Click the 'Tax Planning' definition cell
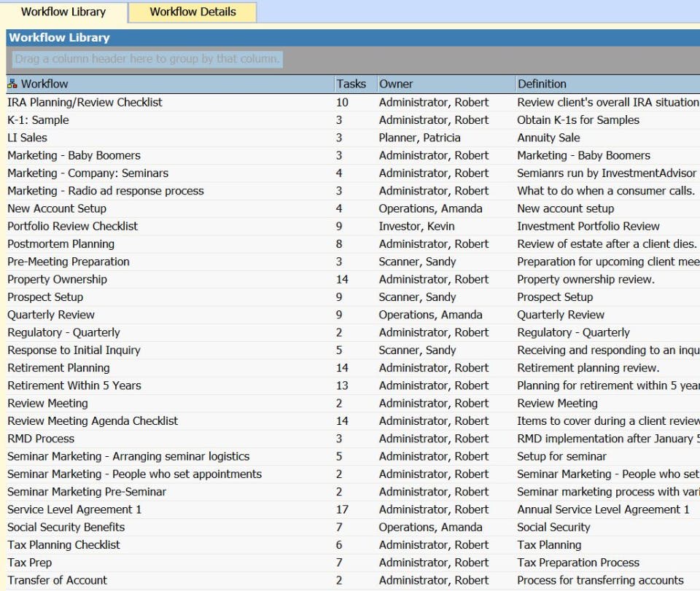The width and height of the screenshot is (700, 591). tap(549, 544)
